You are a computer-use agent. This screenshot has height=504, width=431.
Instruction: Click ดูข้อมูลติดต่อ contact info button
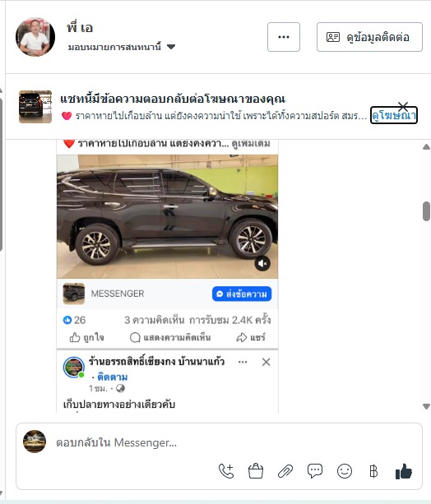coord(369,37)
